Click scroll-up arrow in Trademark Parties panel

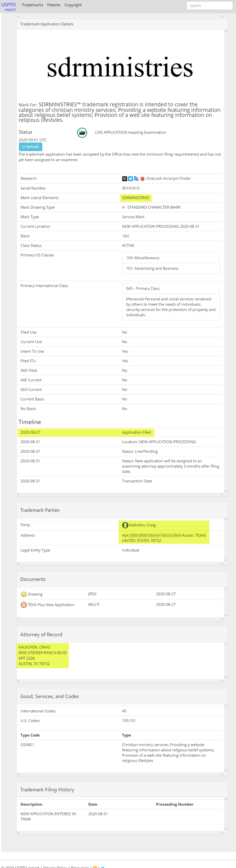225,520
